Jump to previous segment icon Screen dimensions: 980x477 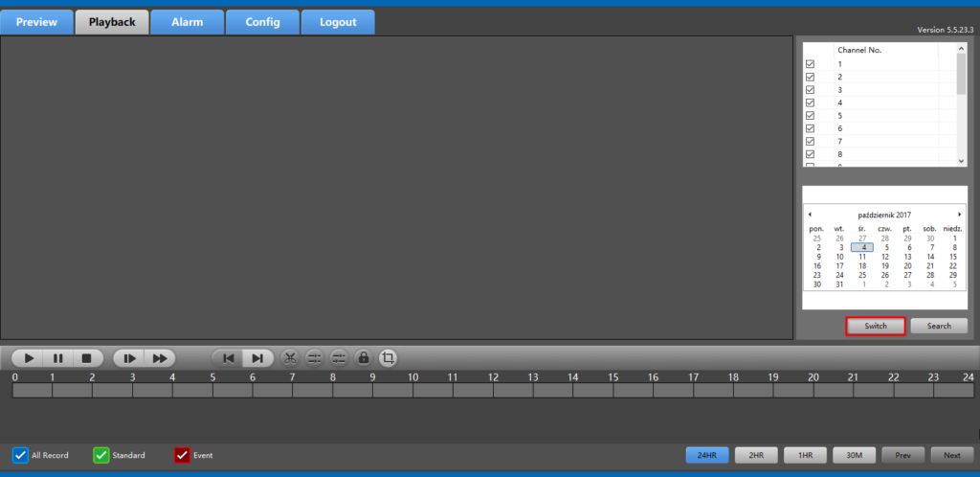pyautogui.click(x=228, y=358)
